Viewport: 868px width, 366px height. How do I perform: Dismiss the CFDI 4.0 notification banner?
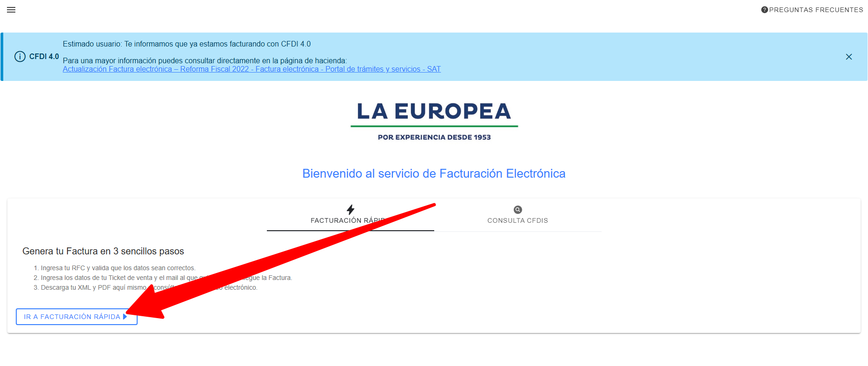(848, 57)
